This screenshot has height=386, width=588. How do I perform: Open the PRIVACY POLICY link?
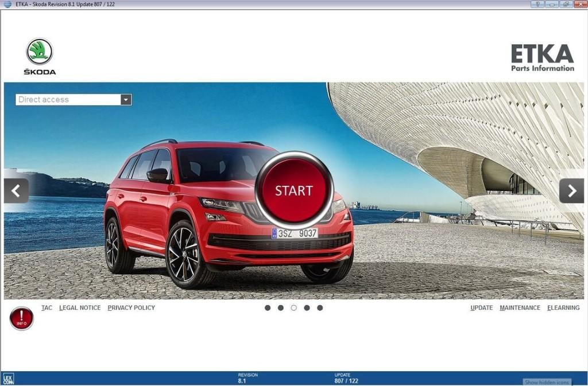[131, 307]
